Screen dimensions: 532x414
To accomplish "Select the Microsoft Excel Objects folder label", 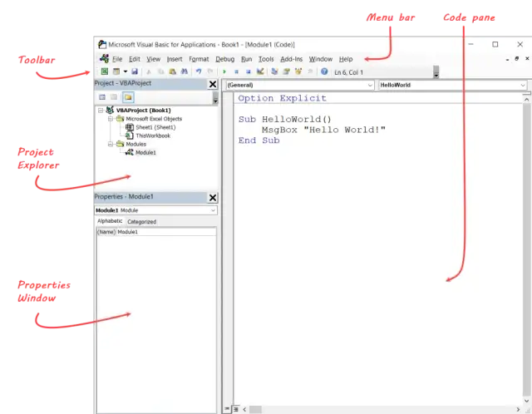I will click(154, 119).
